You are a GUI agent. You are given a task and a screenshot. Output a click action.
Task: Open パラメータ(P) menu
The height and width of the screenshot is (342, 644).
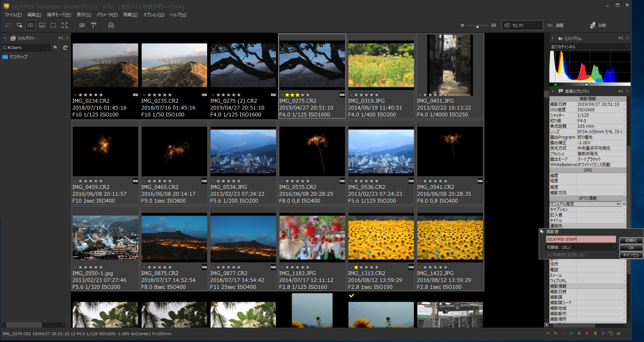[107, 15]
